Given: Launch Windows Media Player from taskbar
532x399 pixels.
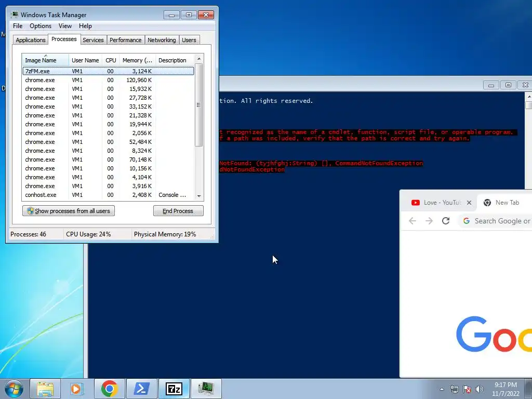Looking at the screenshot, I should (77, 389).
